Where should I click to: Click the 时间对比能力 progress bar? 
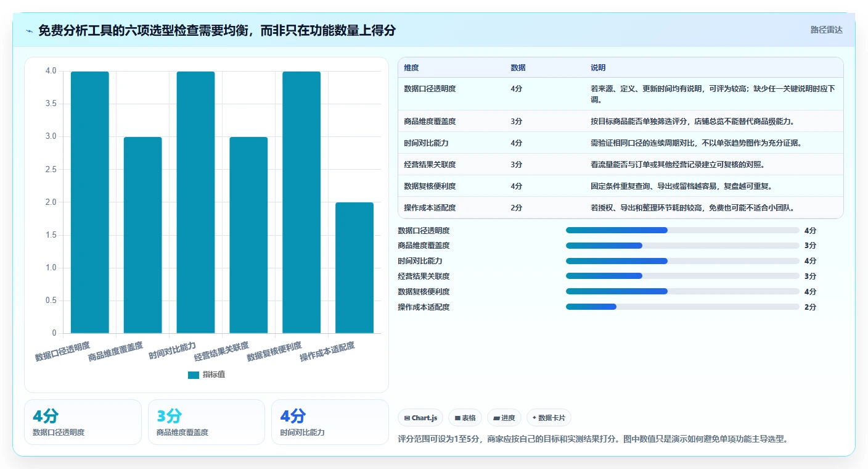(682, 261)
